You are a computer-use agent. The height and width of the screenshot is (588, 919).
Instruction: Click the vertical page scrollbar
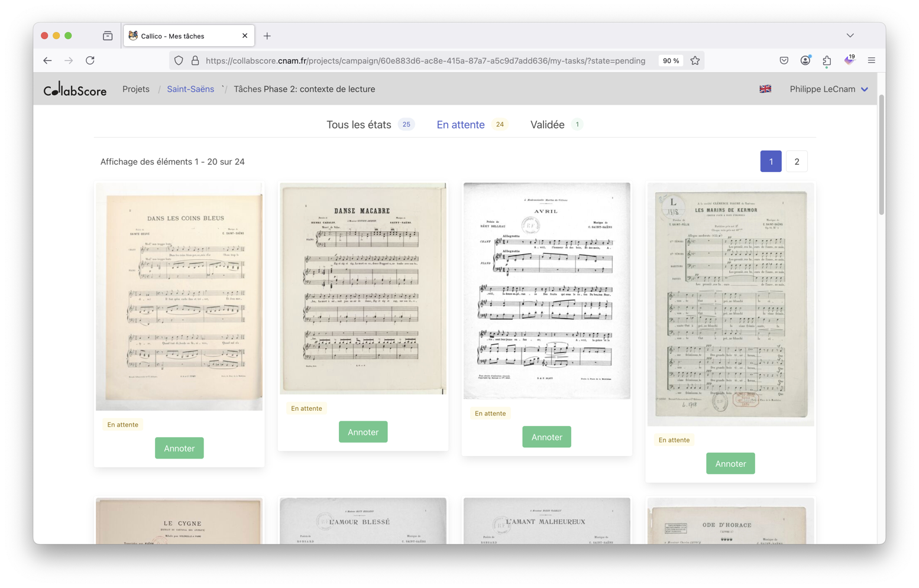click(881, 155)
